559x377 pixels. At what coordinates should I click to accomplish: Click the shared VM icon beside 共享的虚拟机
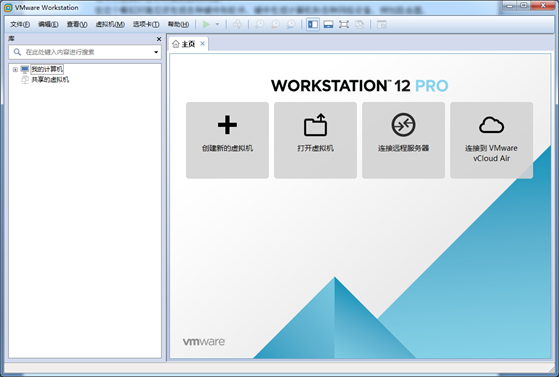pyautogui.click(x=25, y=80)
